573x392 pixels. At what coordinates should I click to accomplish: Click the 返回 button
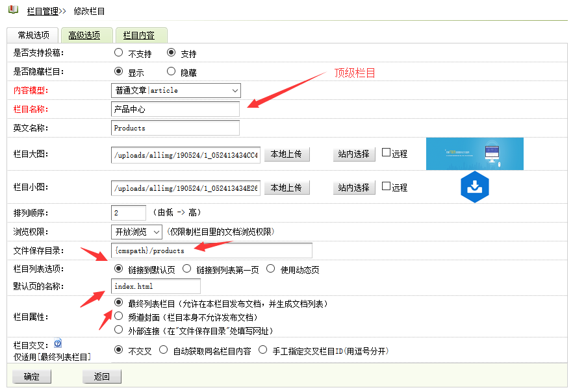101,377
